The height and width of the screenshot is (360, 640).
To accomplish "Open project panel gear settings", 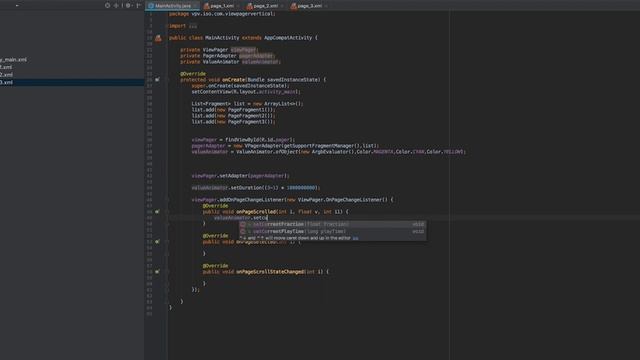I will click(x=128, y=6).
